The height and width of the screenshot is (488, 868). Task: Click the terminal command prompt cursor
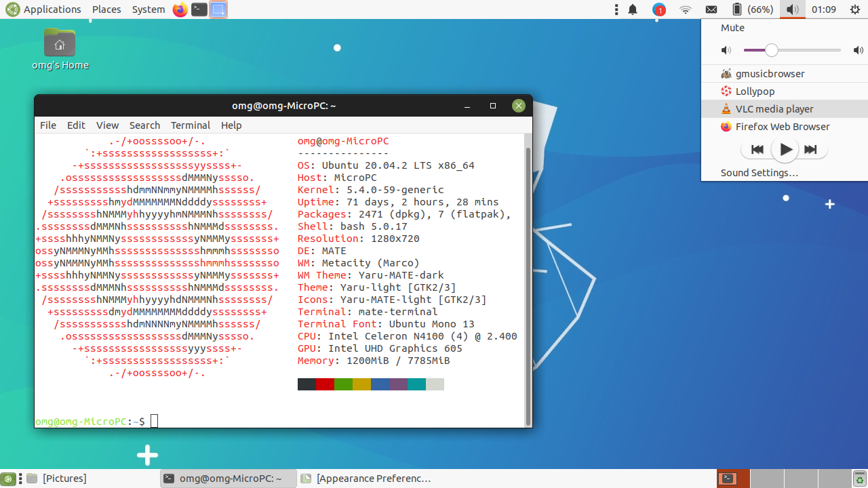coord(154,422)
